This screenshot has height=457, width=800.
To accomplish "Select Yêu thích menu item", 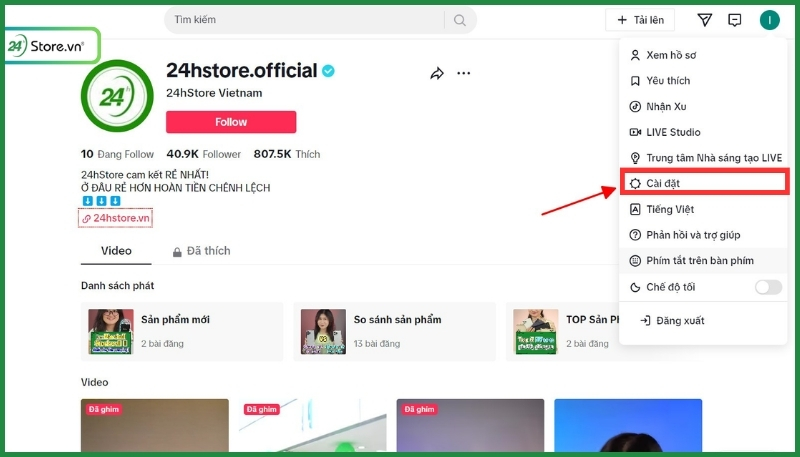I will click(x=703, y=81).
